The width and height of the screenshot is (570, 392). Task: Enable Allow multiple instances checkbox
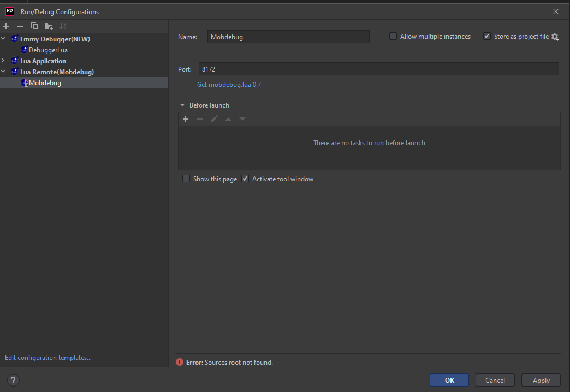click(393, 37)
